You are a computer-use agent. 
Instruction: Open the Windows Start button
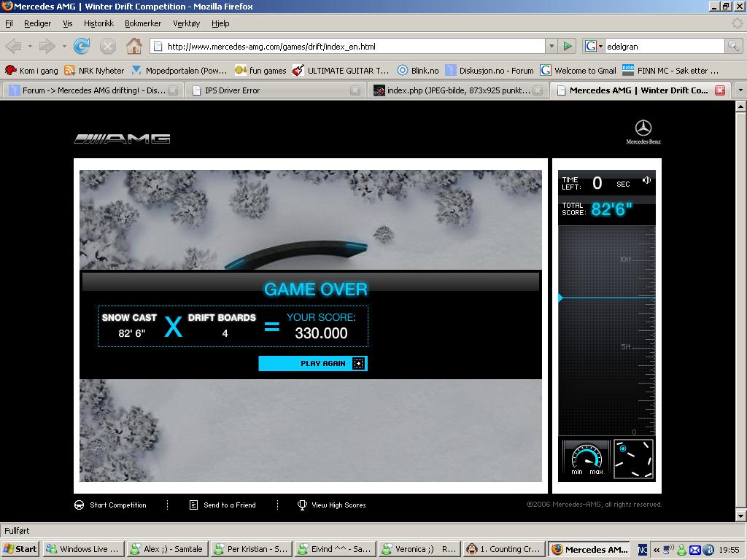pos(20,549)
